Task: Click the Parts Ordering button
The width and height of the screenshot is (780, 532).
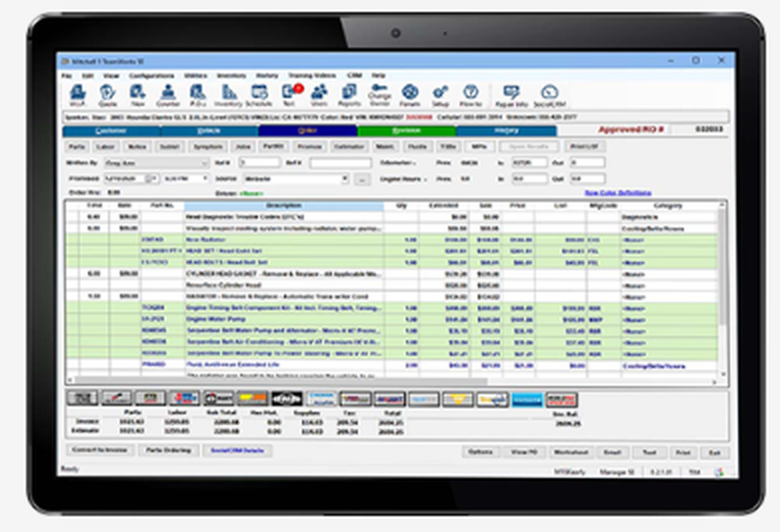Action: tap(168, 450)
